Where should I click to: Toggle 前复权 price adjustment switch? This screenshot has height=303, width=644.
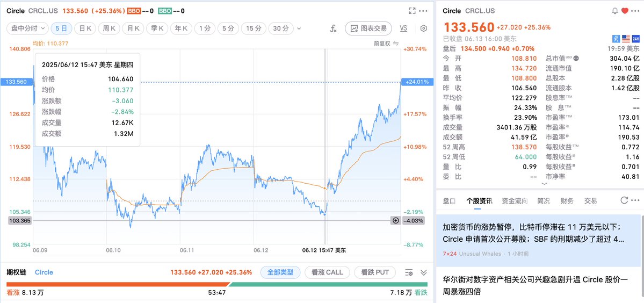pyautogui.click(x=386, y=43)
